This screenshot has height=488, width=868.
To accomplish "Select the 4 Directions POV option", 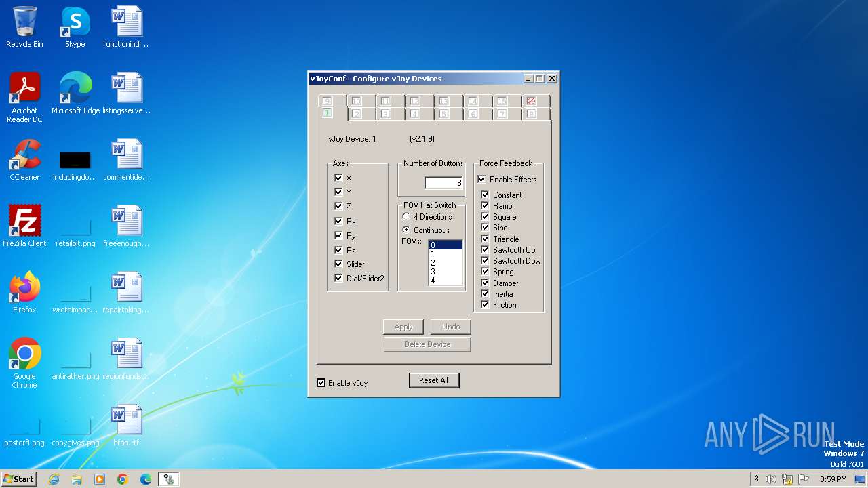I will [406, 217].
